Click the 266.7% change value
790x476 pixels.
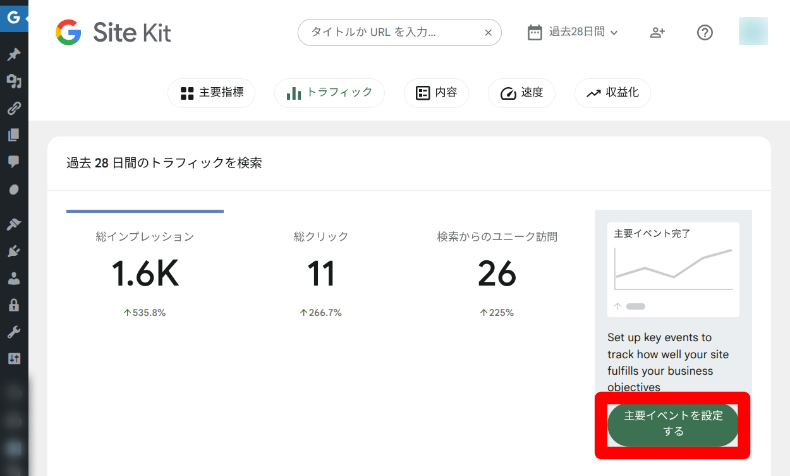point(321,313)
